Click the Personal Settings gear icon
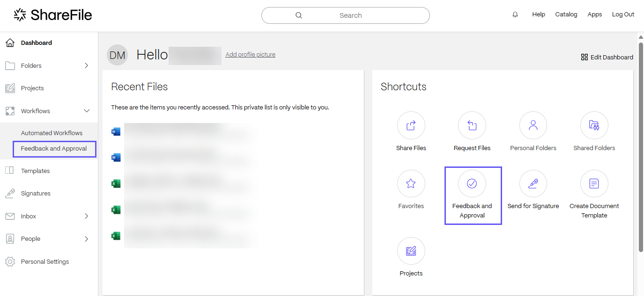The image size is (644, 296). point(10,261)
